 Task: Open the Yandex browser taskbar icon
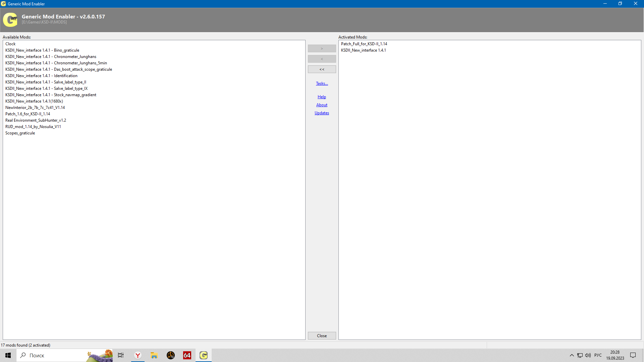(x=138, y=355)
